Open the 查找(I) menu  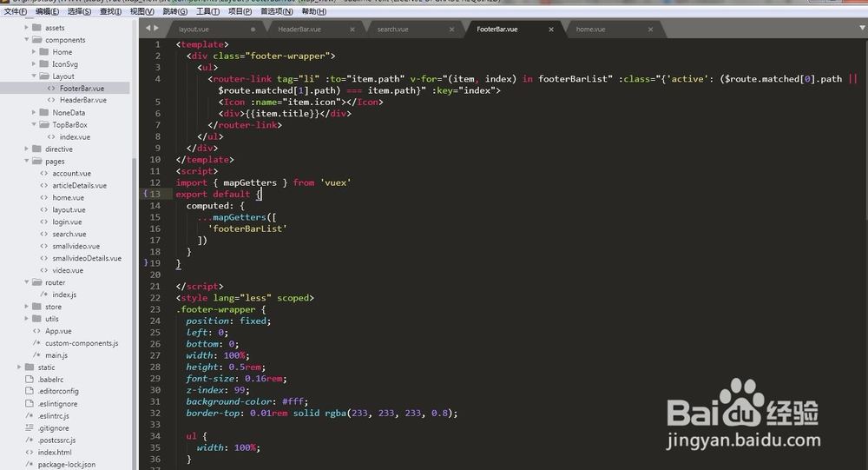[111, 11]
